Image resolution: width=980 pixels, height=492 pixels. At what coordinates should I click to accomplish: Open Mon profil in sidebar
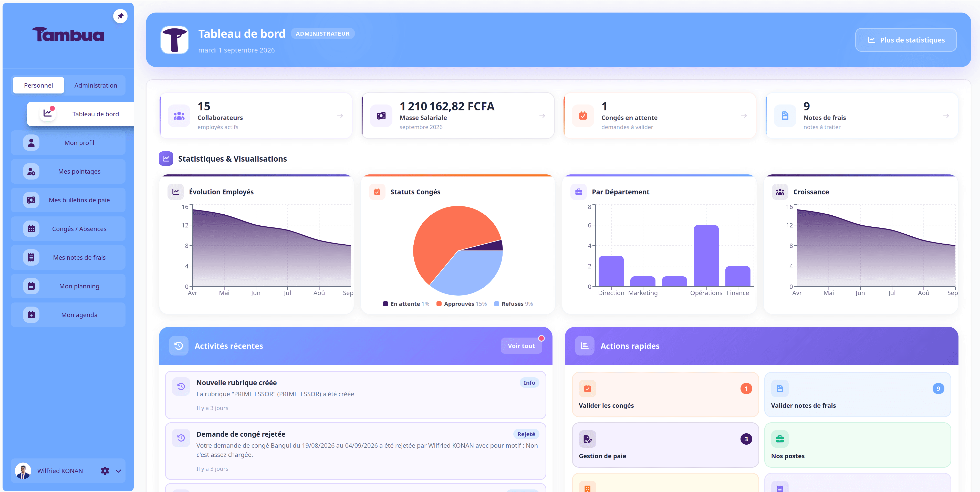tap(68, 143)
